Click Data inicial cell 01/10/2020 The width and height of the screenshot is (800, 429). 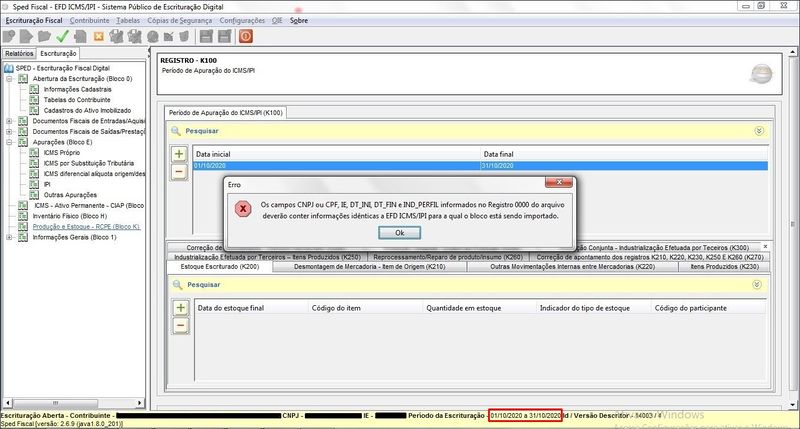pyautogui.click(x=336, y=166)
